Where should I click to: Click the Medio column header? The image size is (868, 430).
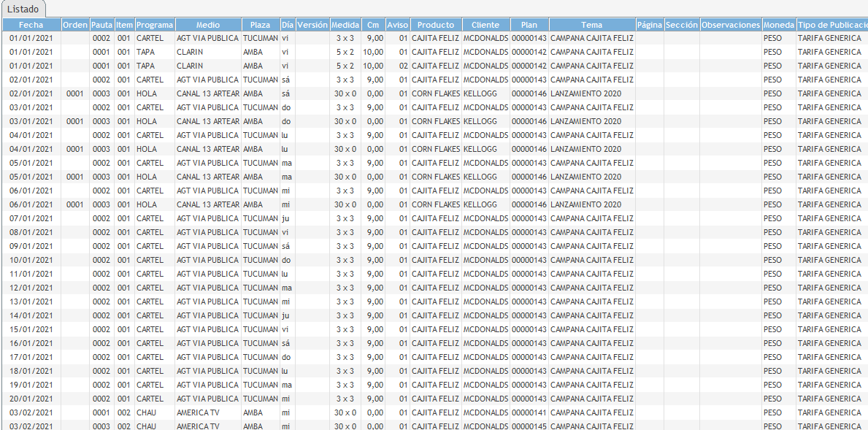tap(208, 25)
